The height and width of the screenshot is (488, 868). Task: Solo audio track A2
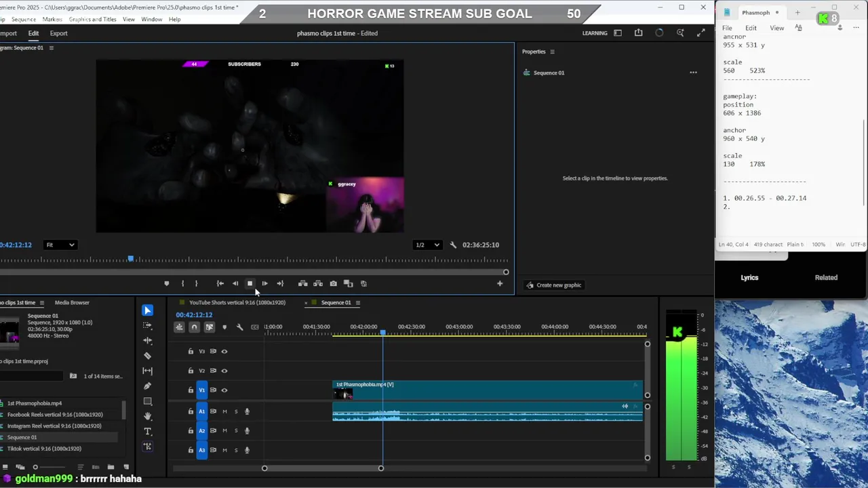236,430
